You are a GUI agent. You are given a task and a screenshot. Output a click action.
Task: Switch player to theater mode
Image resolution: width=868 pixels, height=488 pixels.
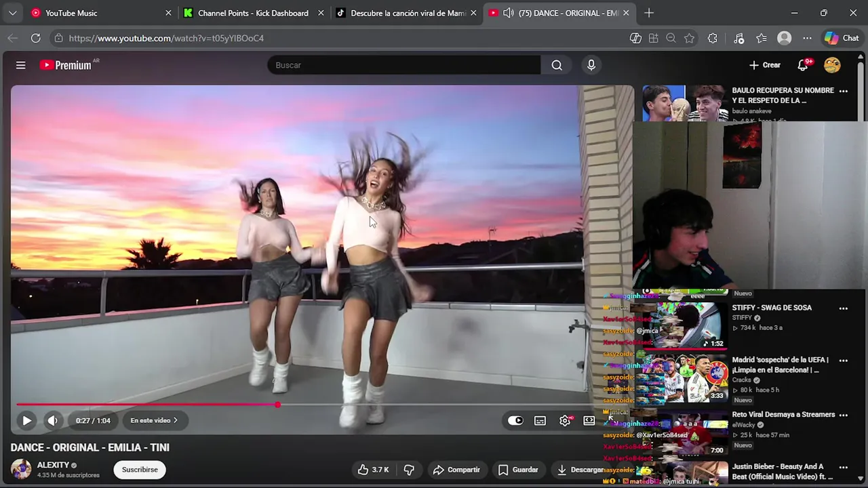pyautogui.click(x=589, y=420)
